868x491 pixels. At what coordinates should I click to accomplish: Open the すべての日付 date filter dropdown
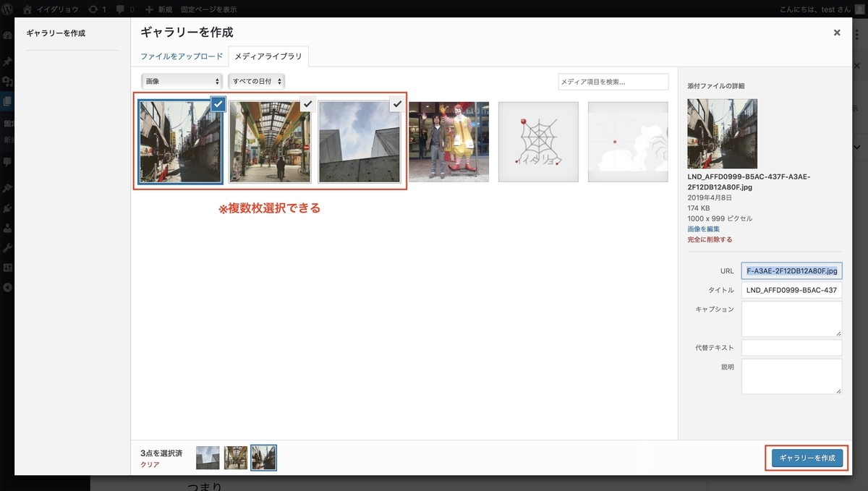[x=256, y=82]
